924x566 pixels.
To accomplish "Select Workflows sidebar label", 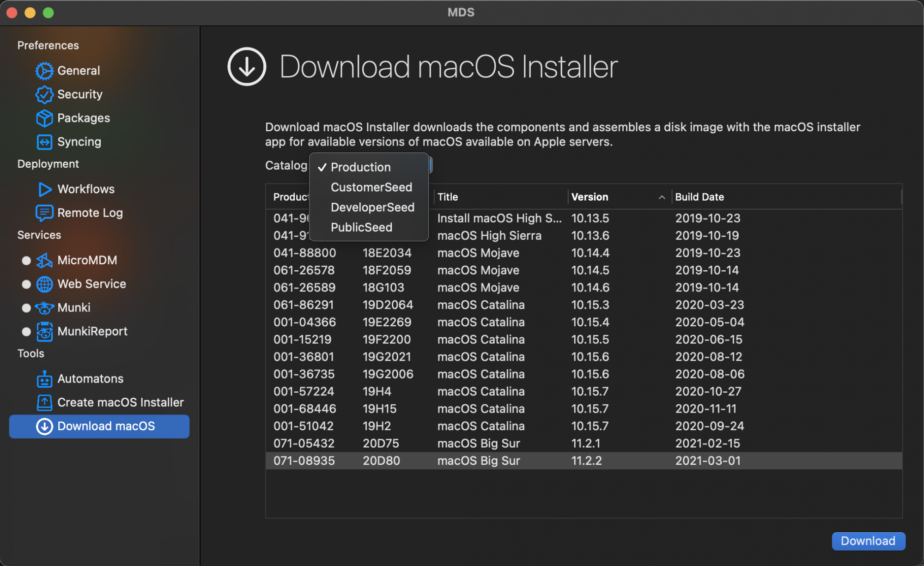I will 86,189.
